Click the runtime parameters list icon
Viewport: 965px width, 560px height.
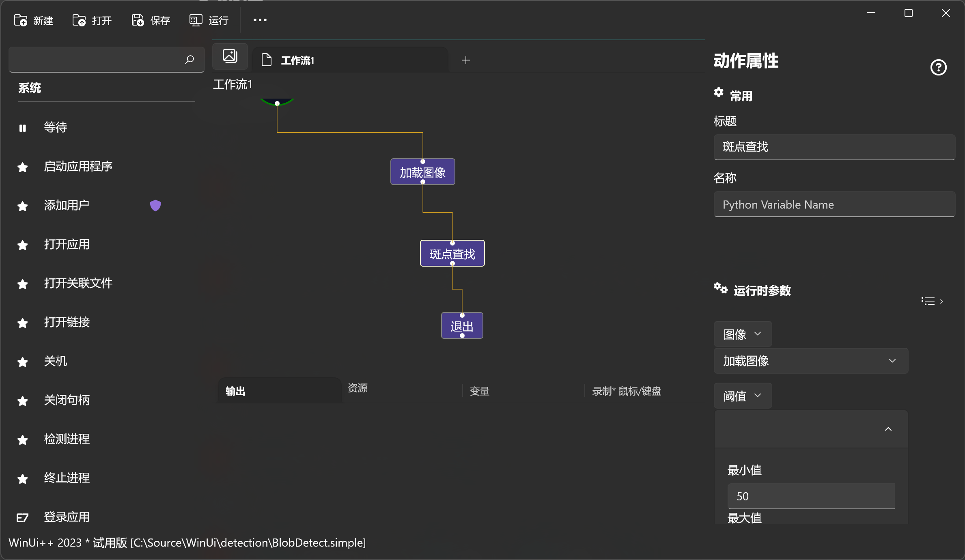pyautogui.click(x=928, y=301)
